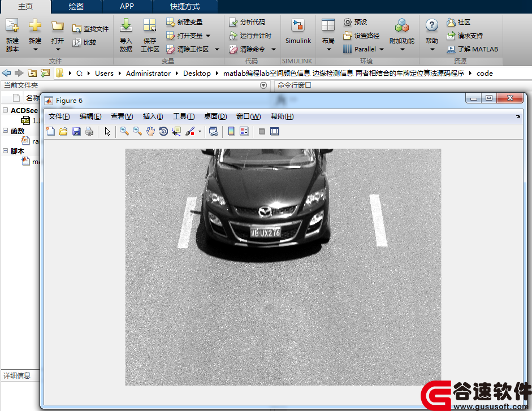Image resolution: width=532 pixels, height=411 pixels.
Task: Collapse the 函数 group
Action: pos(6,131)
